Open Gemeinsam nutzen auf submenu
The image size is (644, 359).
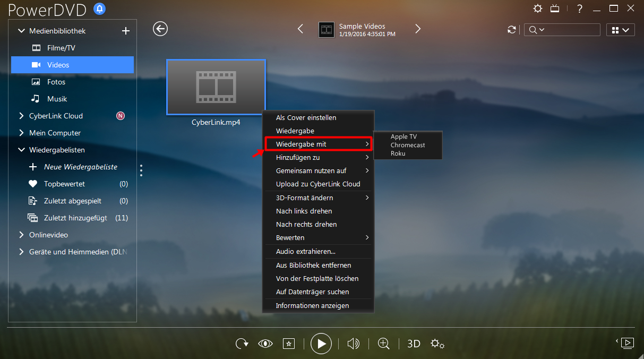(319, 170)
